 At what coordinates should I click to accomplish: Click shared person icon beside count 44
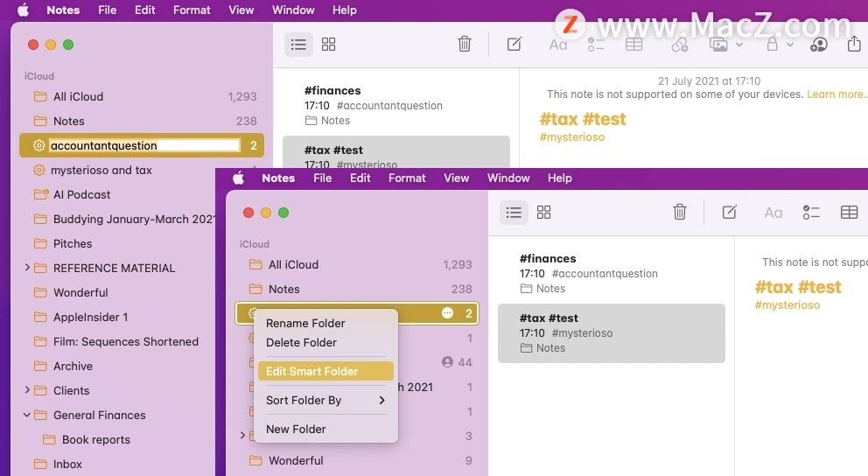pos(447,362)
